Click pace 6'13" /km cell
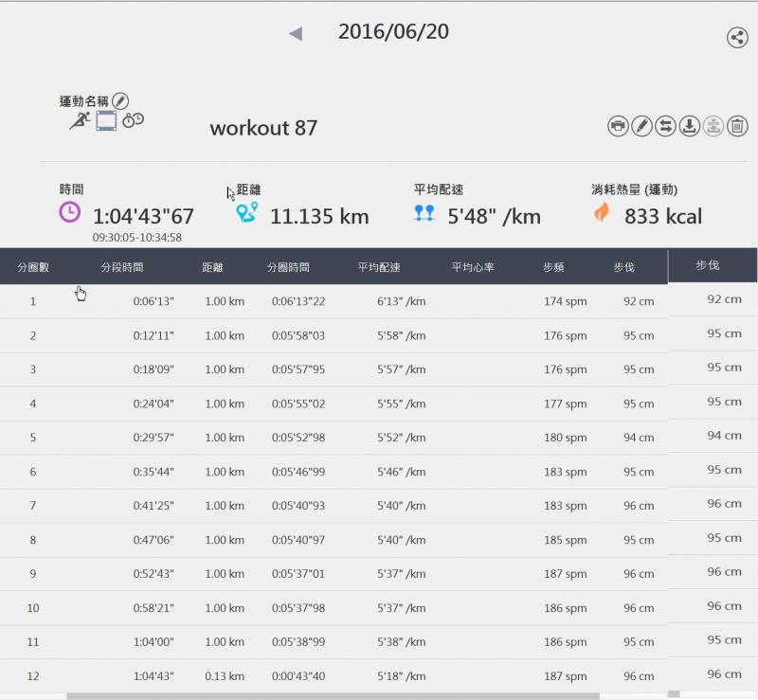Viewport: 758px width, 700px height. (x=401, y=301)
